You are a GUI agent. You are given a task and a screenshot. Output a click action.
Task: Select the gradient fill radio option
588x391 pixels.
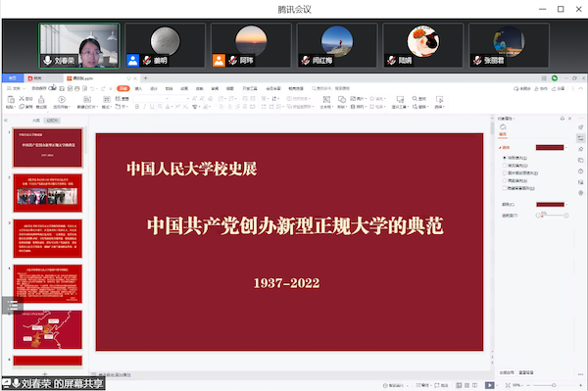[505, 166]
